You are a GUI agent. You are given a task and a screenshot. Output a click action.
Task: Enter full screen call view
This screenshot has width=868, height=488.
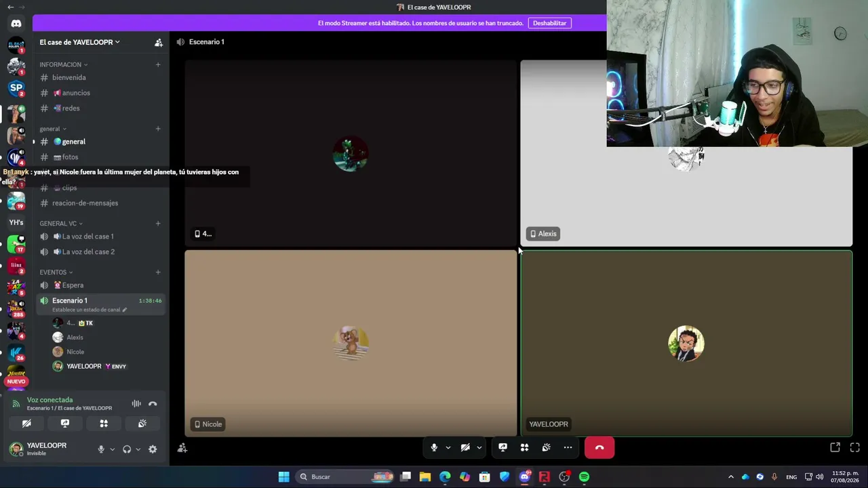854,447
